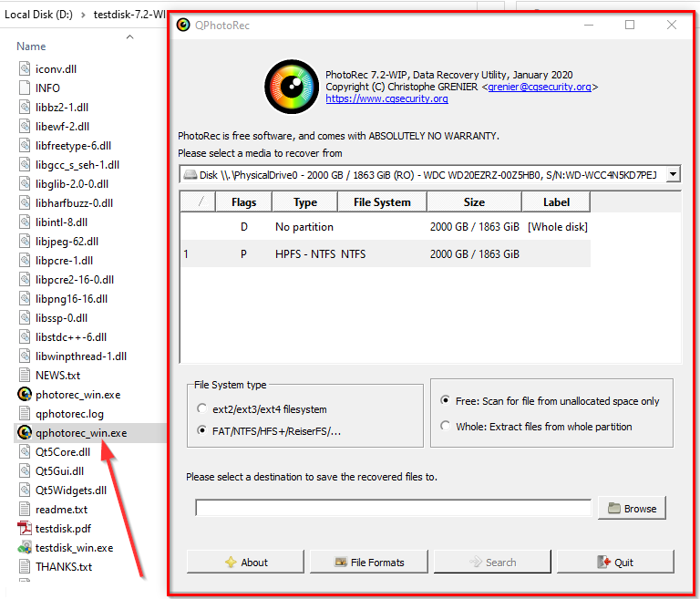Click Local Disk (D:) in the address bar
Screen dimensions: 700x599
[x=38, y=15]
